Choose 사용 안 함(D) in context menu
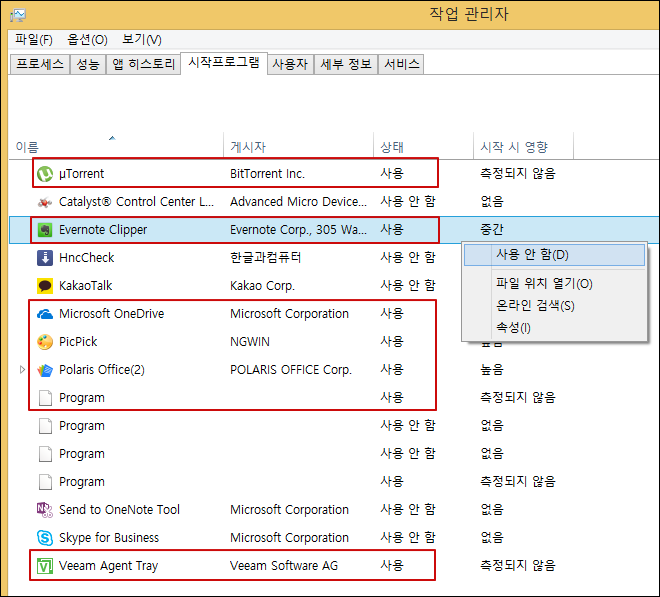 click(554, 255)
